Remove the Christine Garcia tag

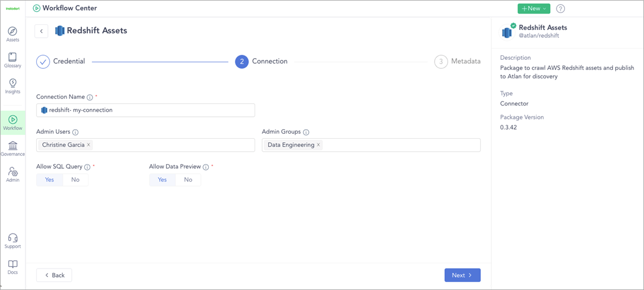[88, 145]
